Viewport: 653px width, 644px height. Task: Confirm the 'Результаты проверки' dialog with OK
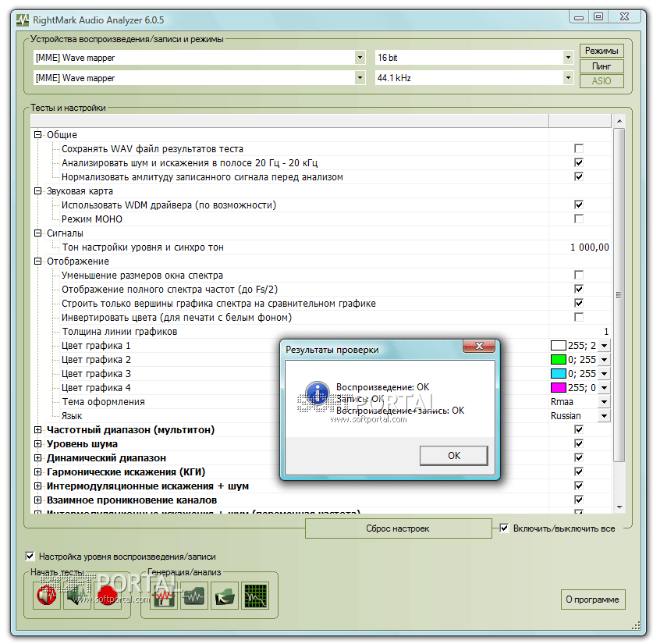[454, 456]
